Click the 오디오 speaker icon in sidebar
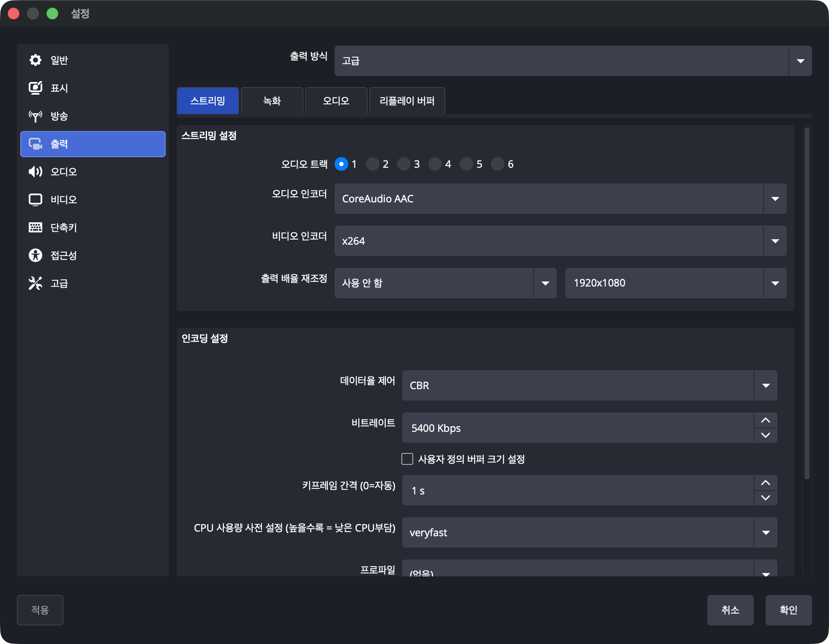 point(35,172)
